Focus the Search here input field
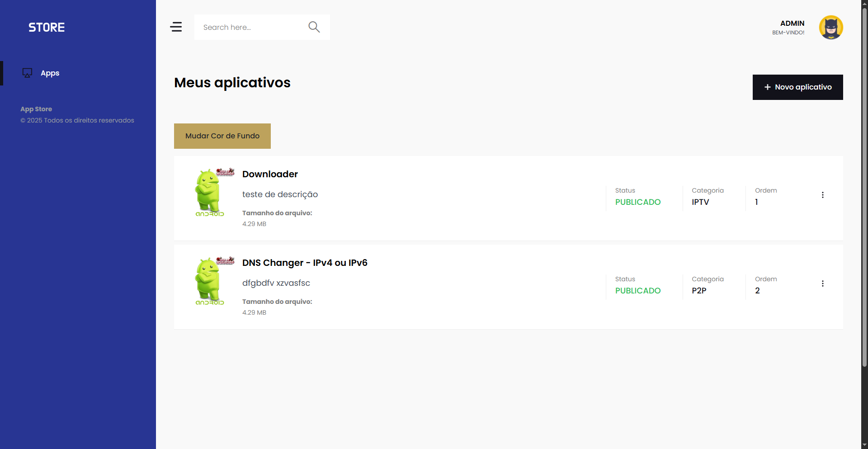 pos(251,27)
